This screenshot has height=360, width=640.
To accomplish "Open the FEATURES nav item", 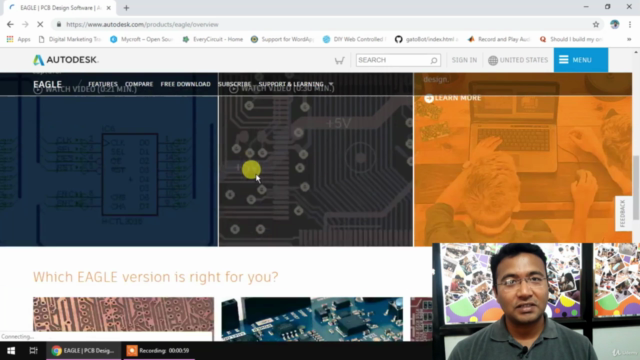I will point(103,84).
